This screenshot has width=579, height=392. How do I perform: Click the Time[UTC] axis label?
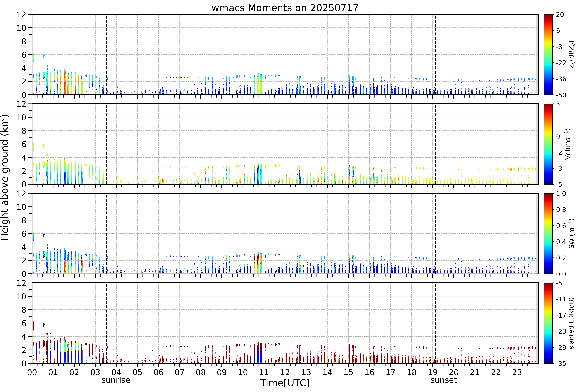285,383
